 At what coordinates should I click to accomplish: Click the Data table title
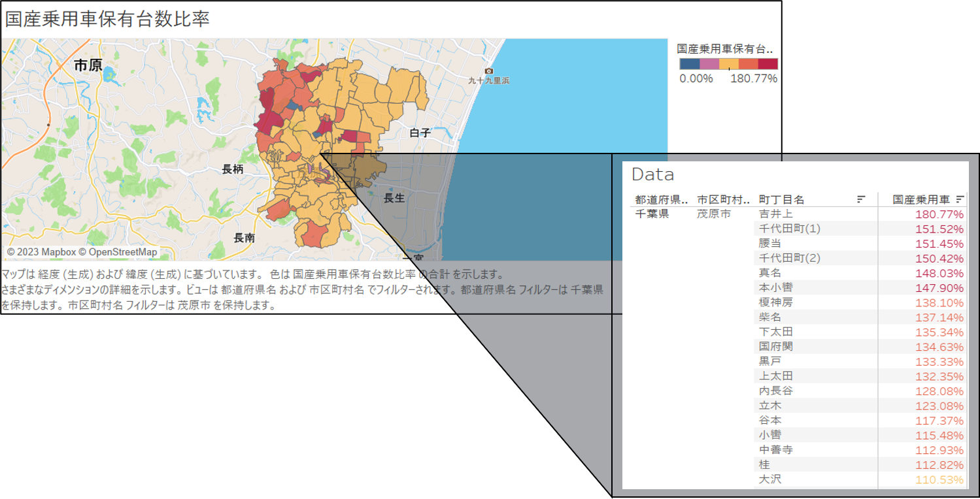coord(652,174)
